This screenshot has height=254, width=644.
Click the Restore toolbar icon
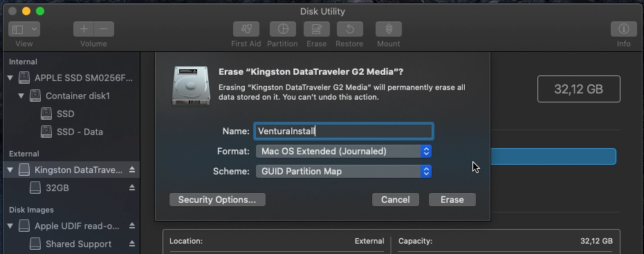tap(349, 29)
